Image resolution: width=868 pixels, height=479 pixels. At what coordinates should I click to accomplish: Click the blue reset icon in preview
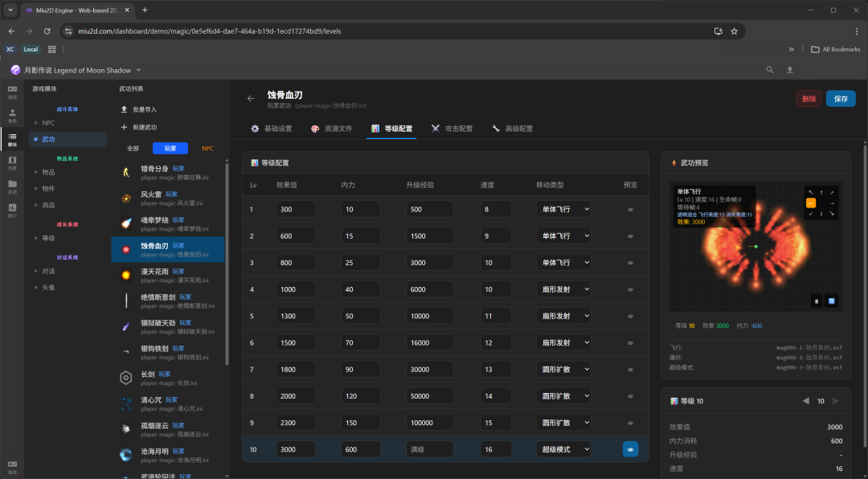pos(832,301)
